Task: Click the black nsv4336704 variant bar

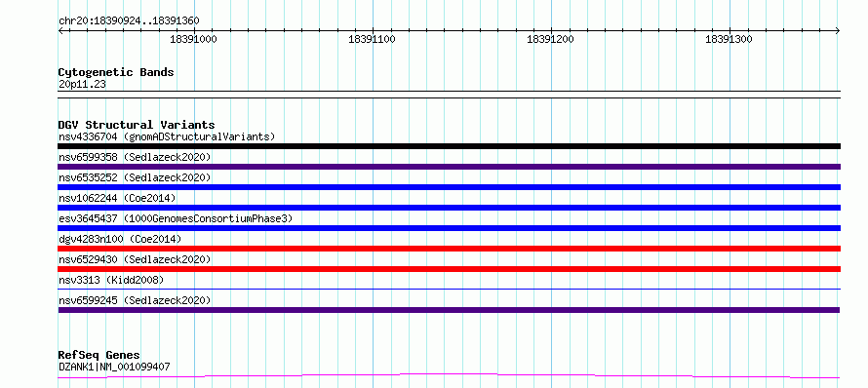Action: pos(449,146)
